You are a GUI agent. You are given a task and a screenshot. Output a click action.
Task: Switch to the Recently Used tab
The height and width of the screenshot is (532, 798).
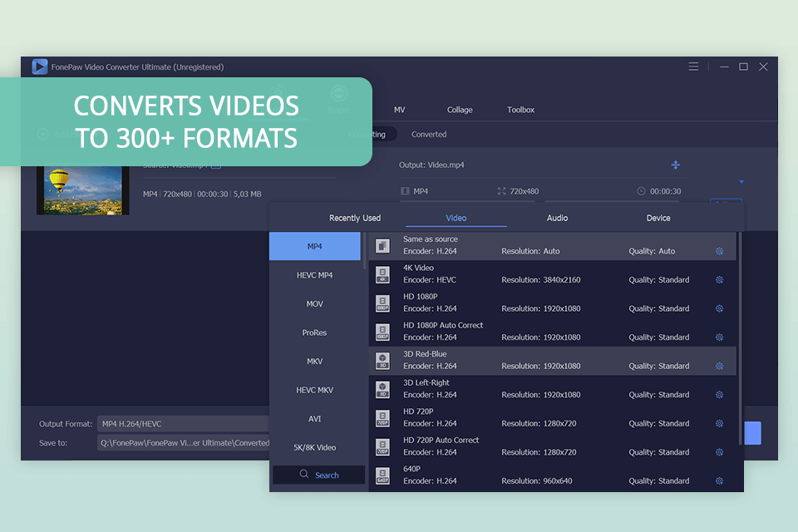(x=355, y=218)
